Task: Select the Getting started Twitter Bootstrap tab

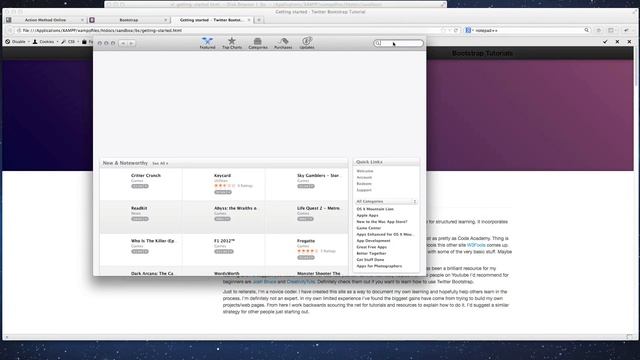Action: 211,20
